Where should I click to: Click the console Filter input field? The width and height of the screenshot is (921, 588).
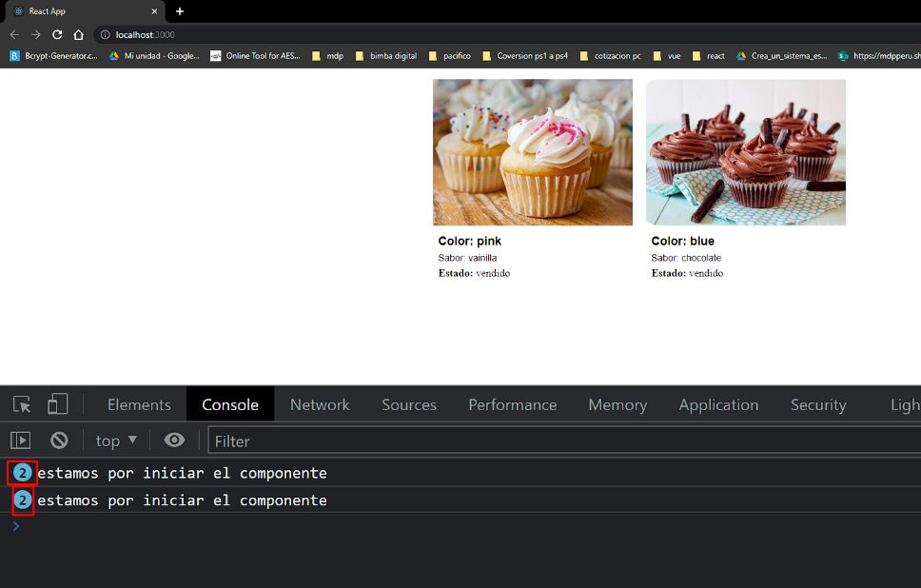click(561, 441)
